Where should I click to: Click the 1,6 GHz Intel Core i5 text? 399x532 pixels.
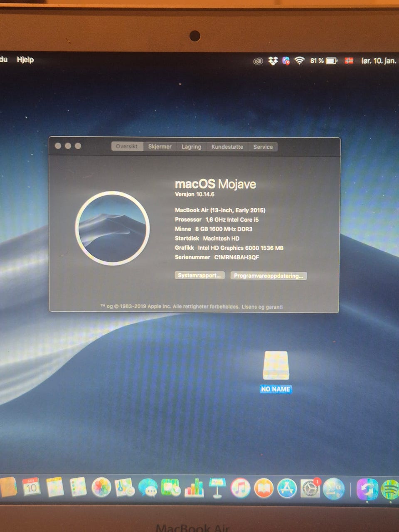click(232, 219)
